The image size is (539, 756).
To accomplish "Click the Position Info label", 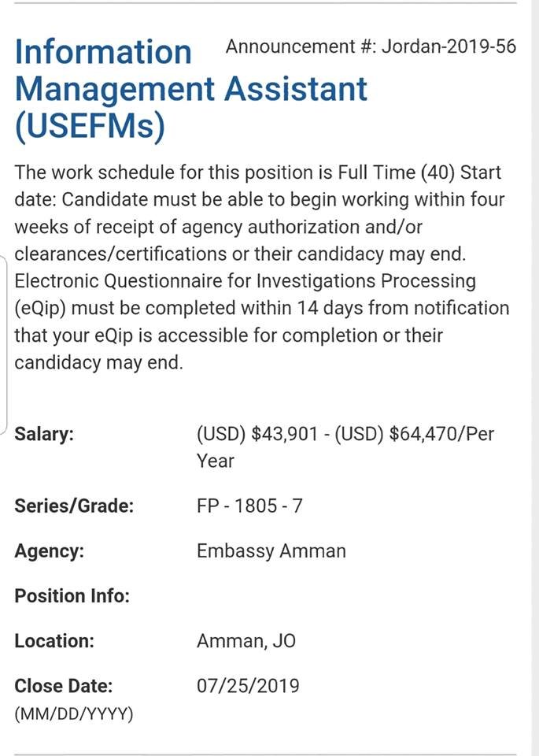I will [x=72, y=595].
